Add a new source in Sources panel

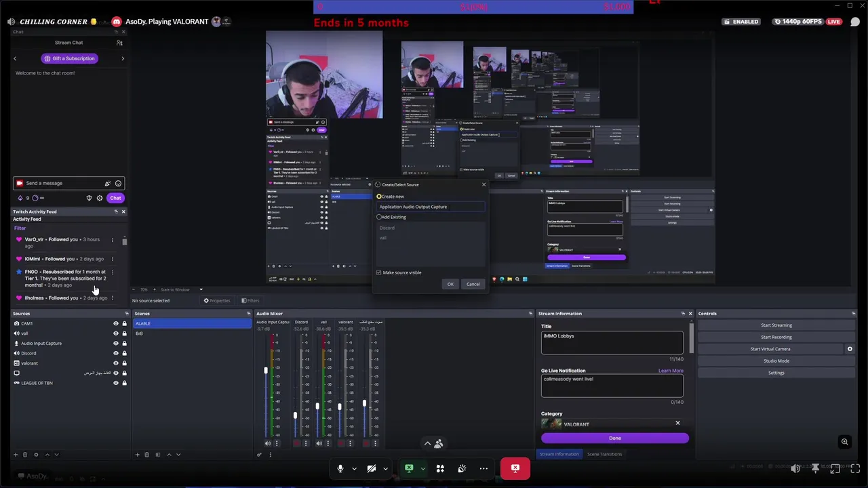16,455
